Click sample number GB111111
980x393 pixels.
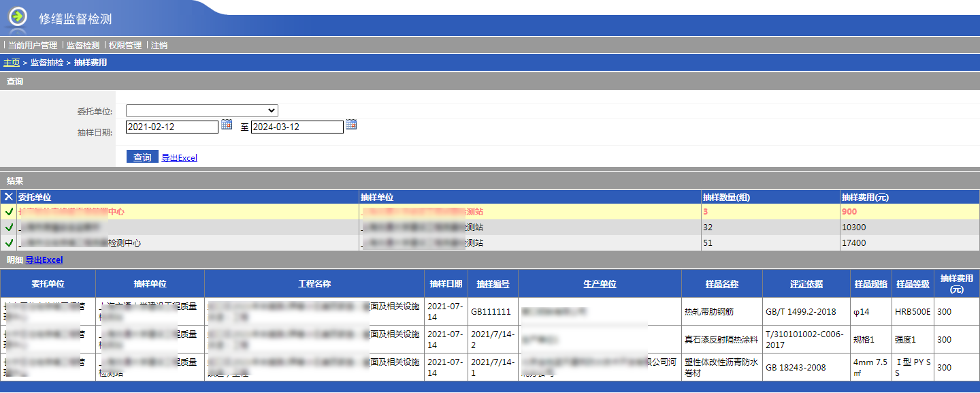[x=491, y=311]
